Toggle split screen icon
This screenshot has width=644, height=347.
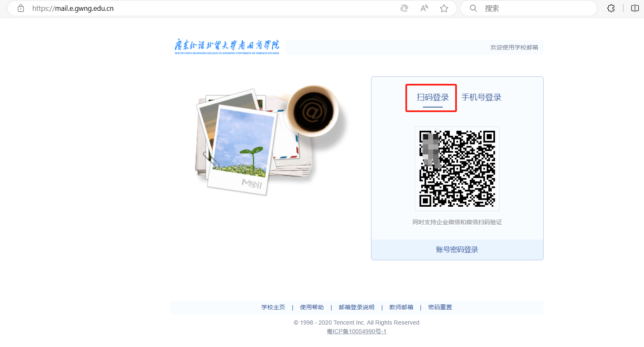[635, 8]
